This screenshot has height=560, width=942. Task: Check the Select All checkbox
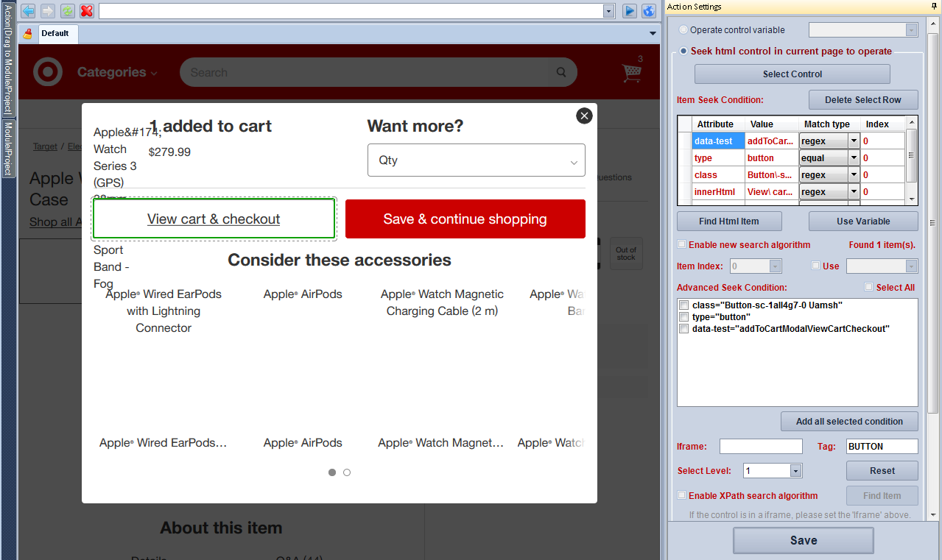pos(869,287)
